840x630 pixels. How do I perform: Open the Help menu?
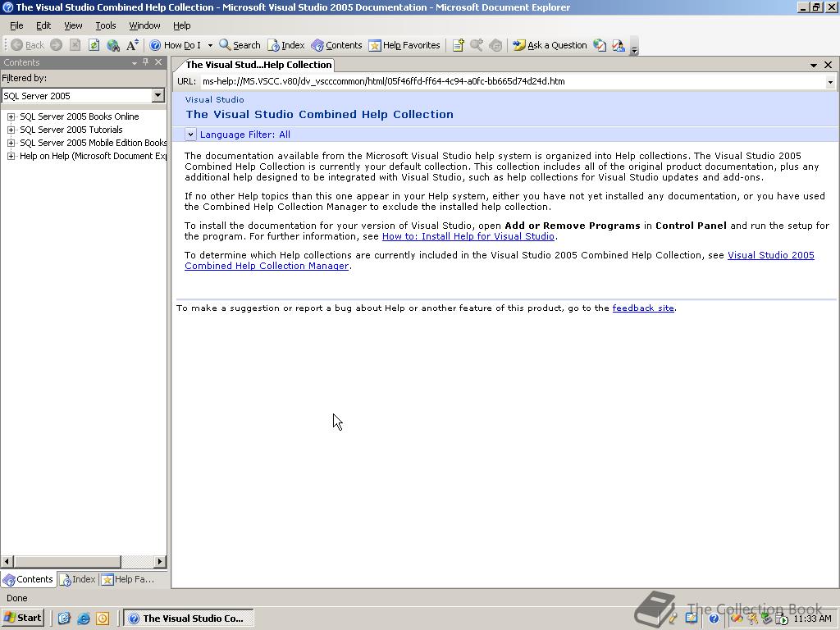(x=181, y=25)
